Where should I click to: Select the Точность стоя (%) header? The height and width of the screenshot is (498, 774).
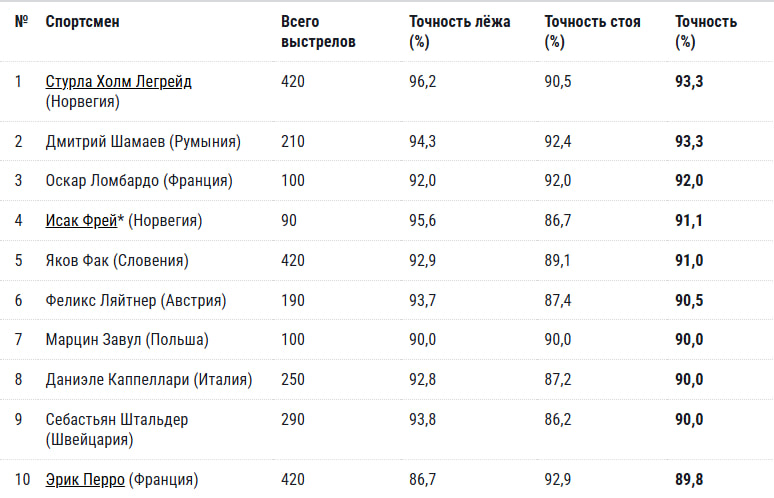pyautogui.click(x=592, y=32)
